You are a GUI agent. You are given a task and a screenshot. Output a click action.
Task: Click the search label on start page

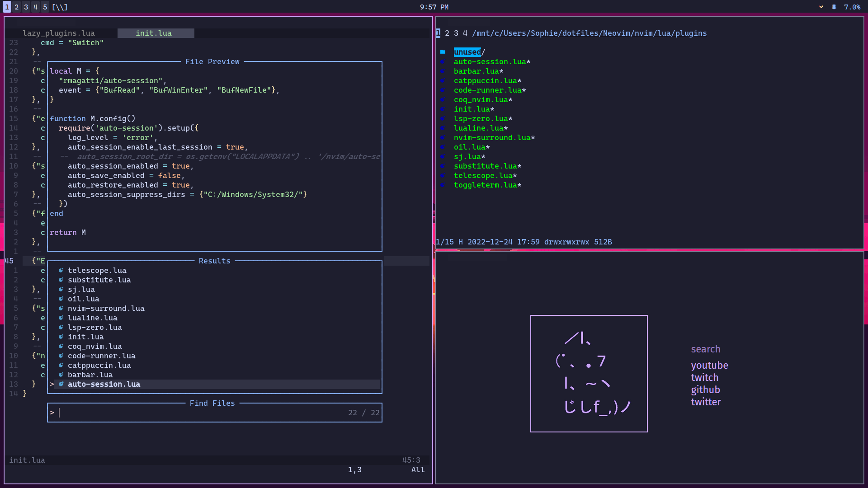[705, 349]
